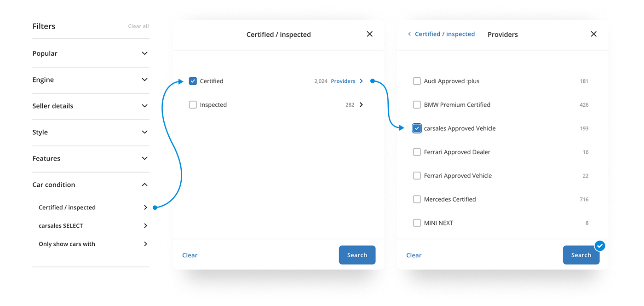
Task: Open Inspected sub-options arrow
Action: pyautogui.click(x=361, y=105)
